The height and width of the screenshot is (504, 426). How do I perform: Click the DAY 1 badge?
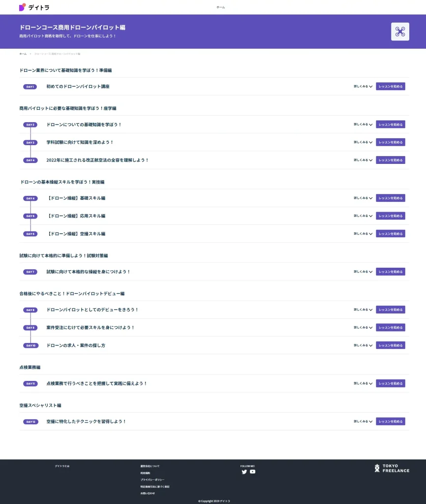[x=30, y=87]
